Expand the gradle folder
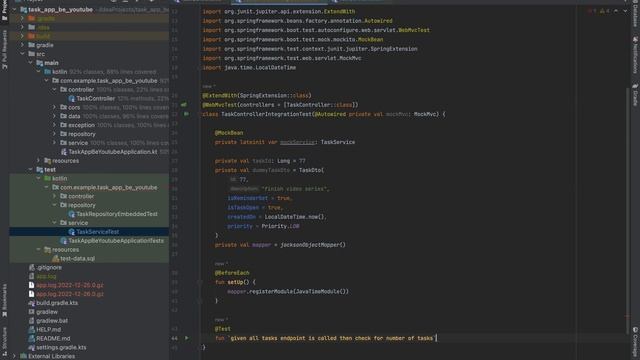Viewport: 640px width, 360px height. click(x=23, y=45)
